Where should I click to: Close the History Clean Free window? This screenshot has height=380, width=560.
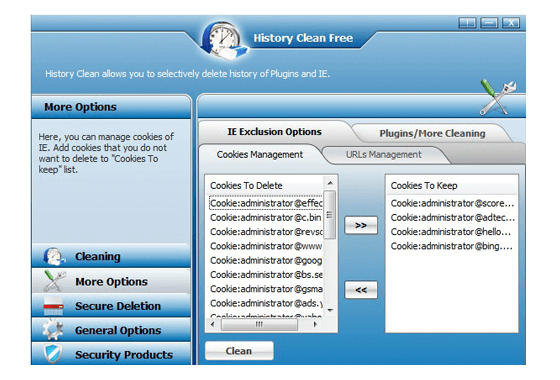coord(511,23)
